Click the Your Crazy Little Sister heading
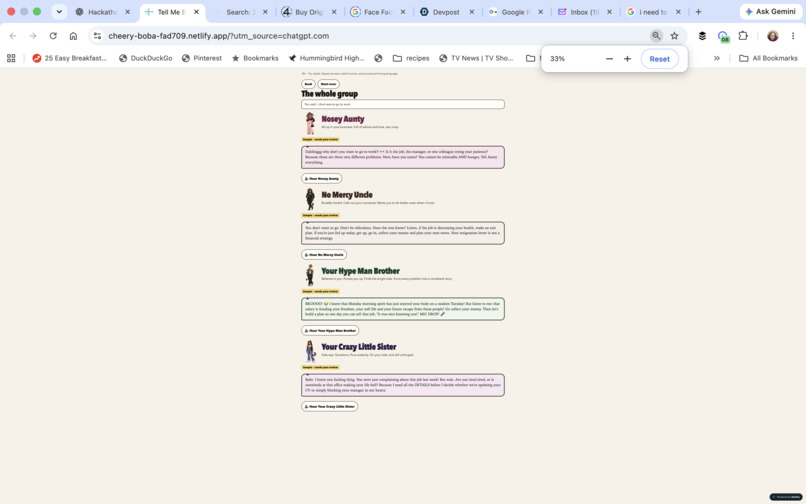 click(x=359, y=347)
